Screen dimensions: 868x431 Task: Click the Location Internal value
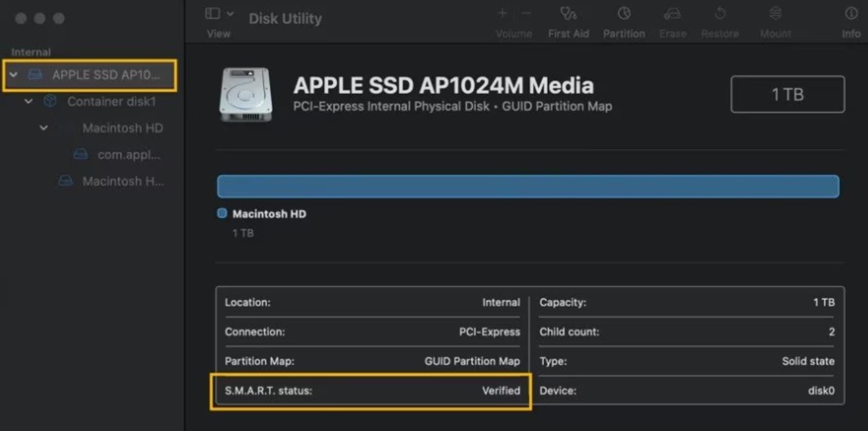(x=501, y=303)
